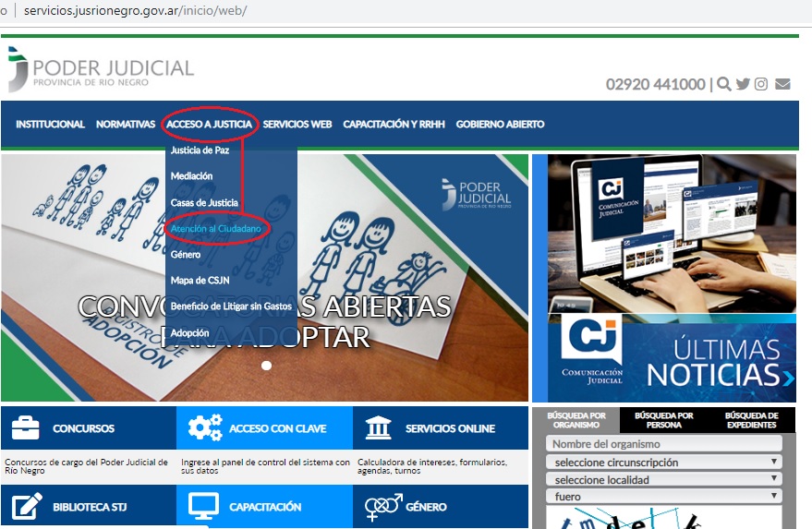
Task: Open the Instagram icon link
Action: tap(761, 84)
